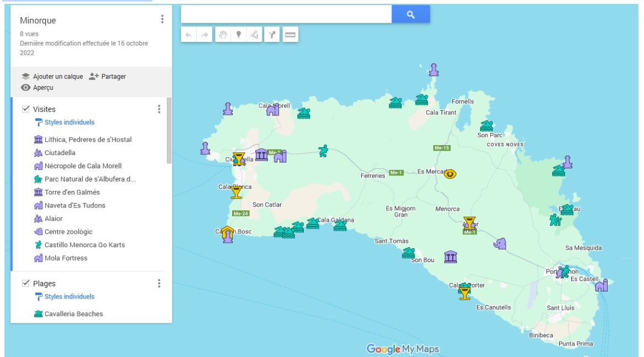Open the Visites layer options menu

[160, 109]
